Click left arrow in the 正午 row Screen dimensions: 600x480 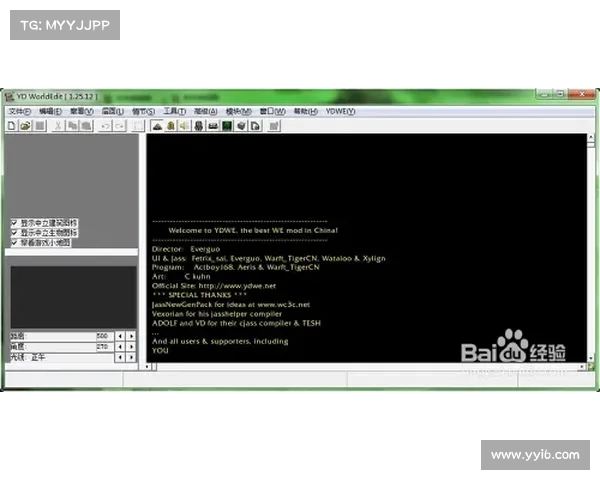(x=121, y=358)
